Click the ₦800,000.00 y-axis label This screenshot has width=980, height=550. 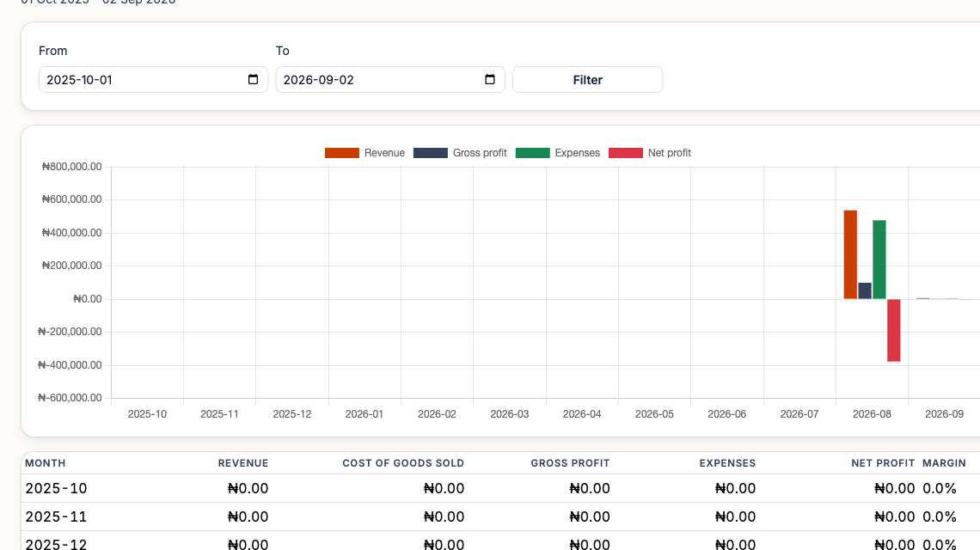[71, 167]
